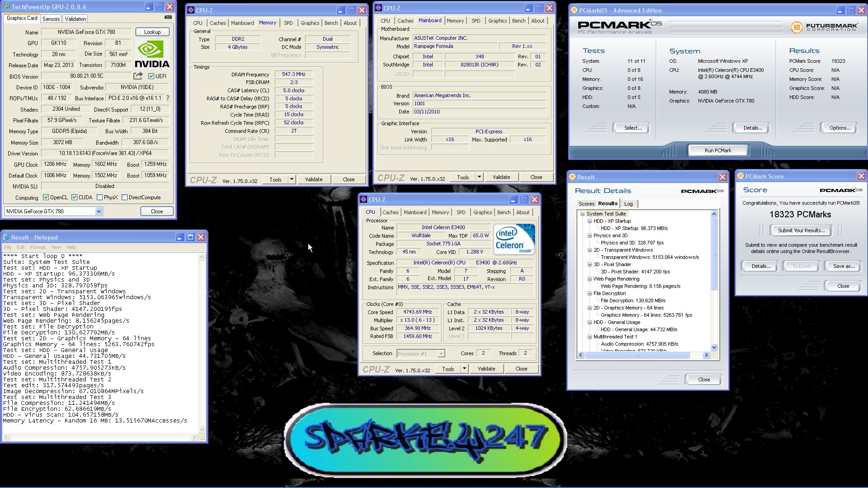This screenshot has width=868, height=488.
Task: Open Tools dropdown arrow in CPU-Z Memory window
Action: [292, 179]
